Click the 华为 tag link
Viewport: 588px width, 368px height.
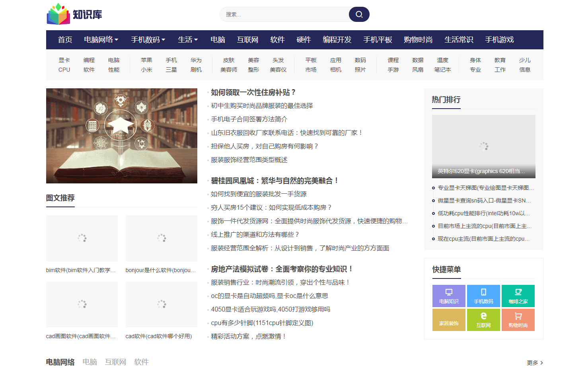point(196,60)
